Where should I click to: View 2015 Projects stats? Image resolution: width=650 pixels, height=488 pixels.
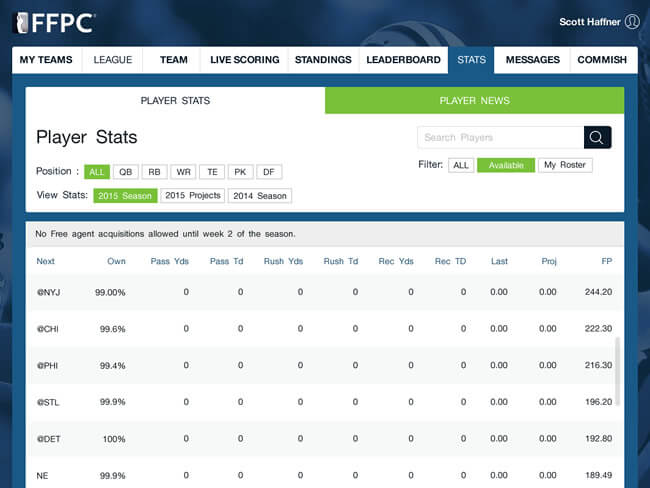tap(193, 196)
